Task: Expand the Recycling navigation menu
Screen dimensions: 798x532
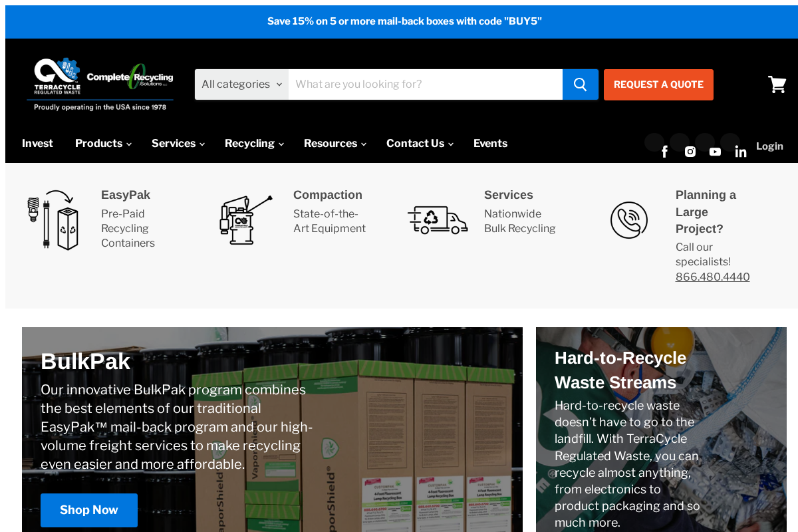Action: pyautogui.click(x=253, y=143)
